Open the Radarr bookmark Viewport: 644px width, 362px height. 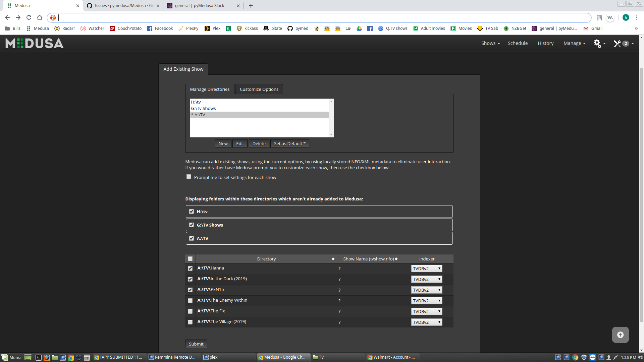click(65, 28)
